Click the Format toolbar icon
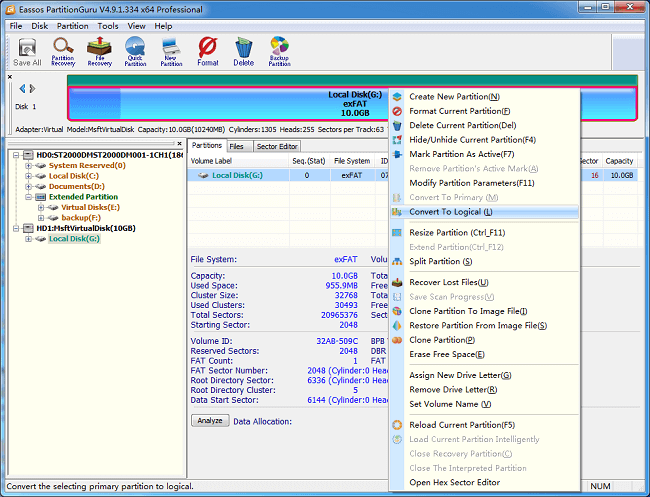This screenshot has width=650, height=497. (207, 50)
